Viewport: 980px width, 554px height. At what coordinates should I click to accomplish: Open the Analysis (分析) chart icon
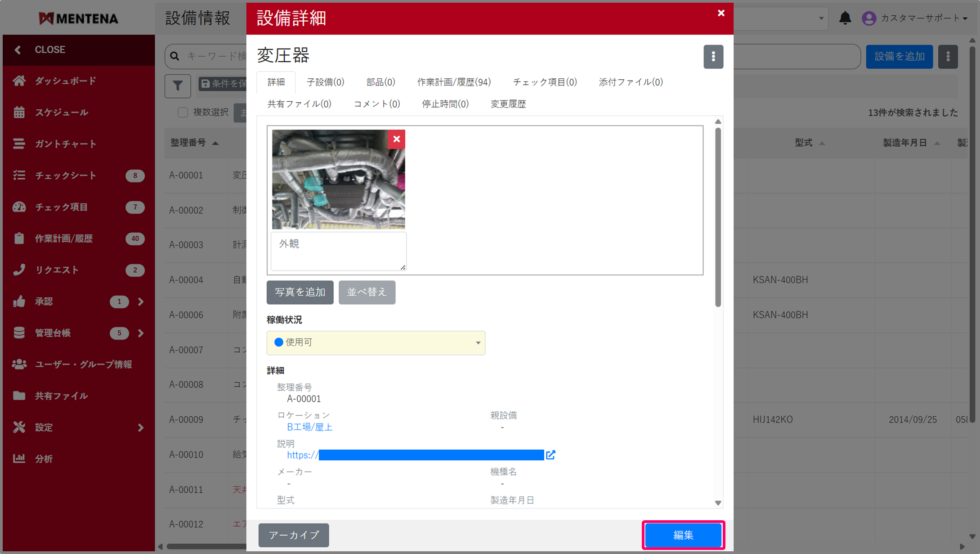click(19, 459)
